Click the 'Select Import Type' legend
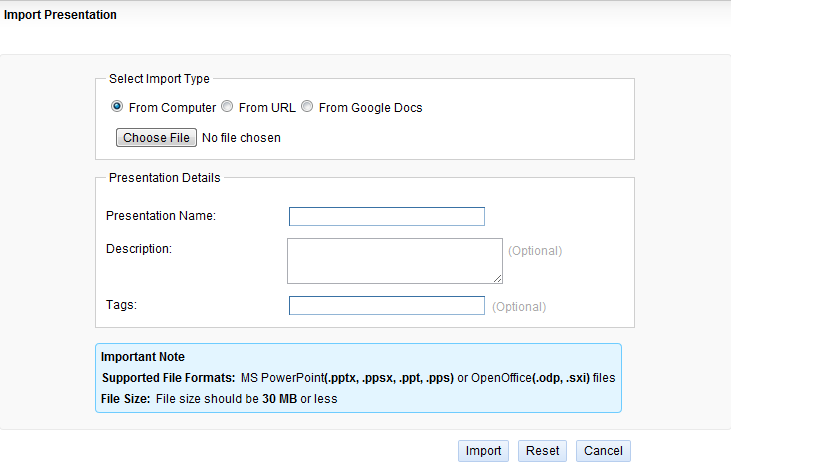 pos(159,79)
